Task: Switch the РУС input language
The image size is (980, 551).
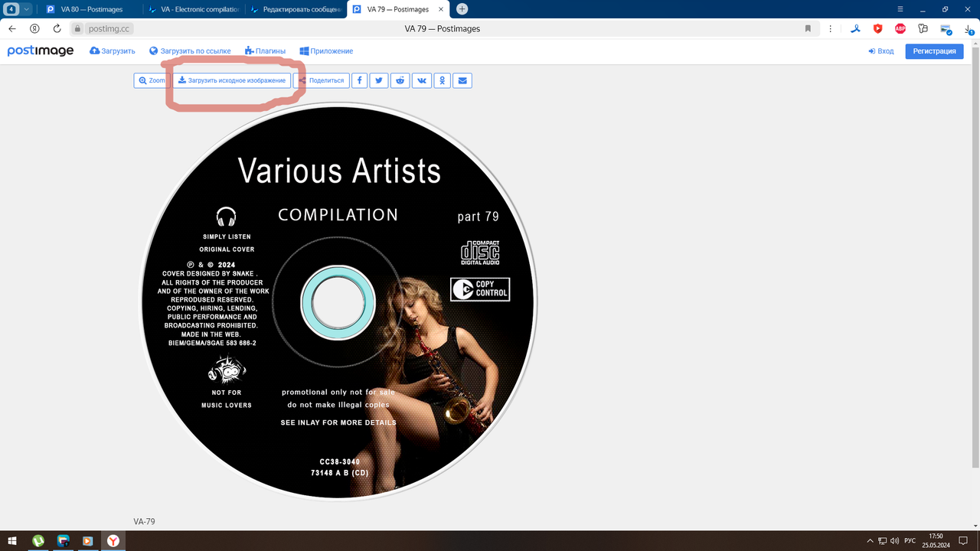Action: pos(910,541)
